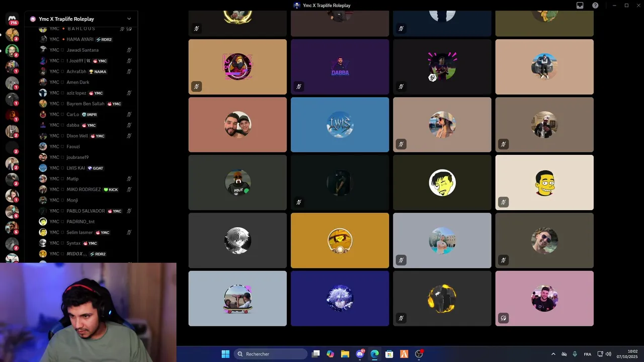Click the Rechercher taskbar search box
This screenshot has height=362, width=644.
(271, 354)
